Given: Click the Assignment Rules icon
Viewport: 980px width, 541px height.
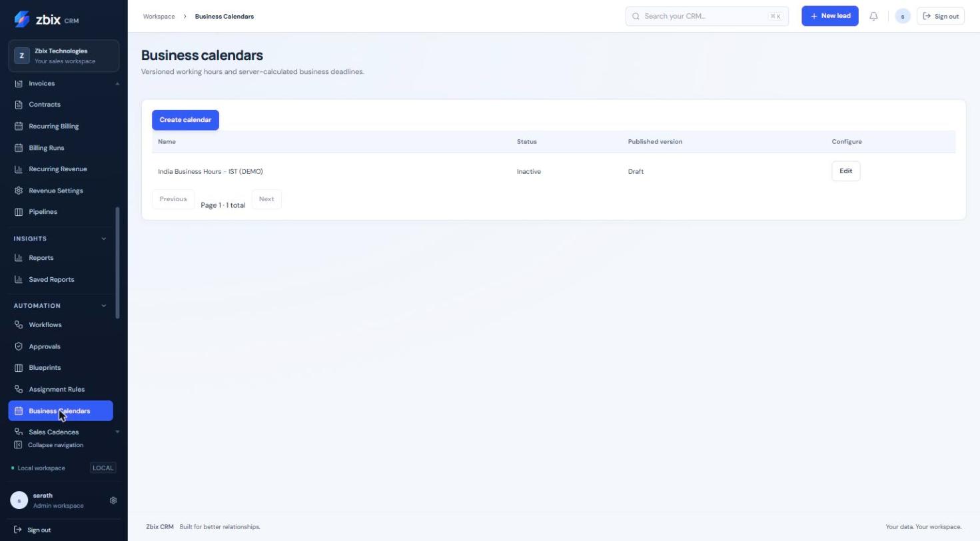Looking at the screenshot, I should coord(19,389).
